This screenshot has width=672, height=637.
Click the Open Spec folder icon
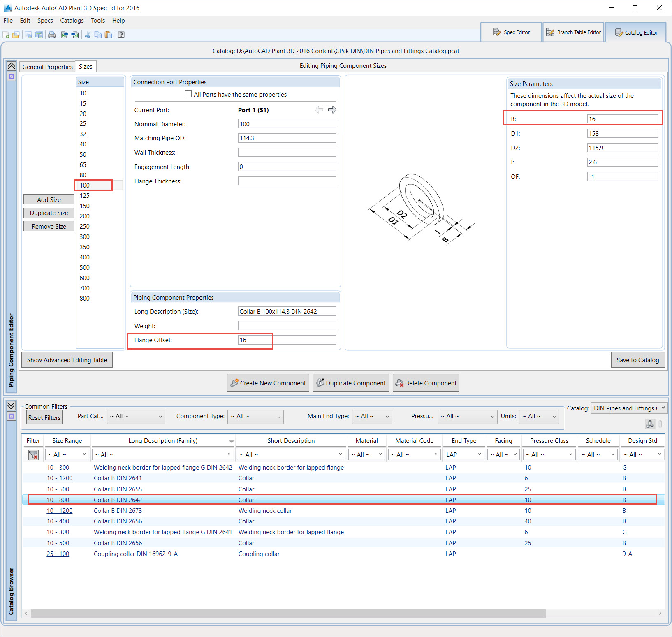[x=16, y=35]
